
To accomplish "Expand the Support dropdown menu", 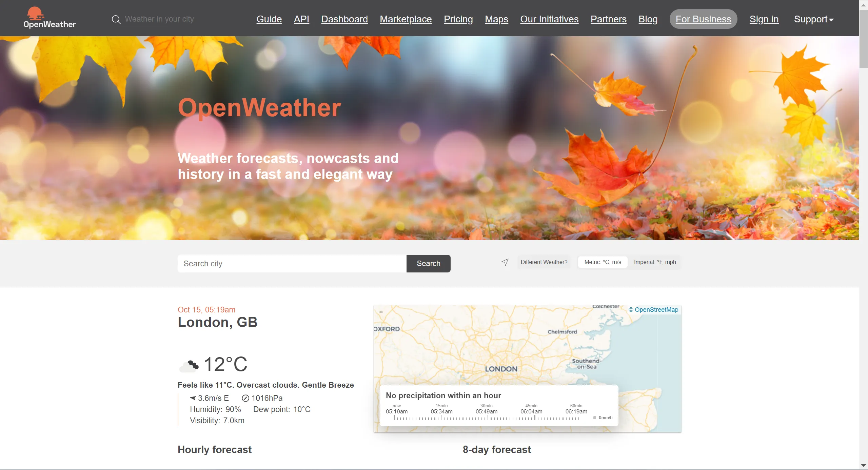I will [x=813, y=19].
